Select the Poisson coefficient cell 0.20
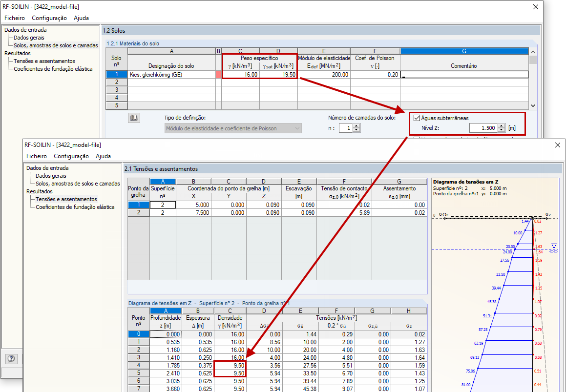 [375, 75]
